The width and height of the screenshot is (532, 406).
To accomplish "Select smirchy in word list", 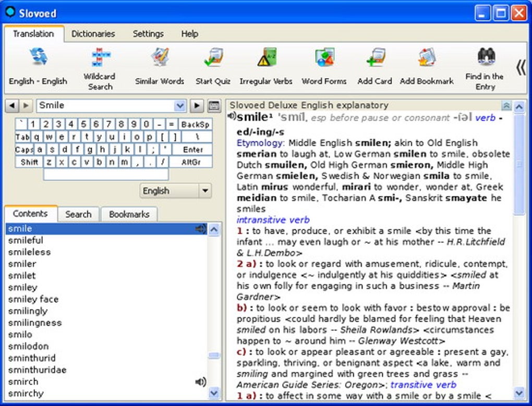I will (106, 394).
